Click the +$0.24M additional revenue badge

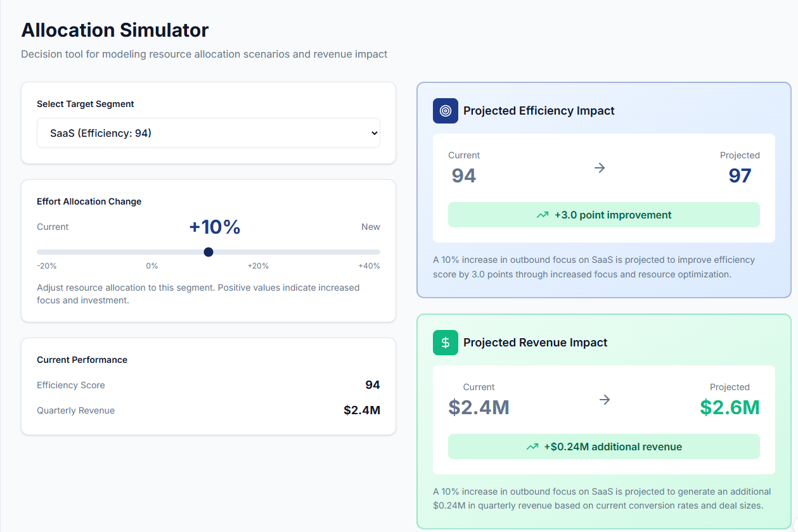pos(604,446)
